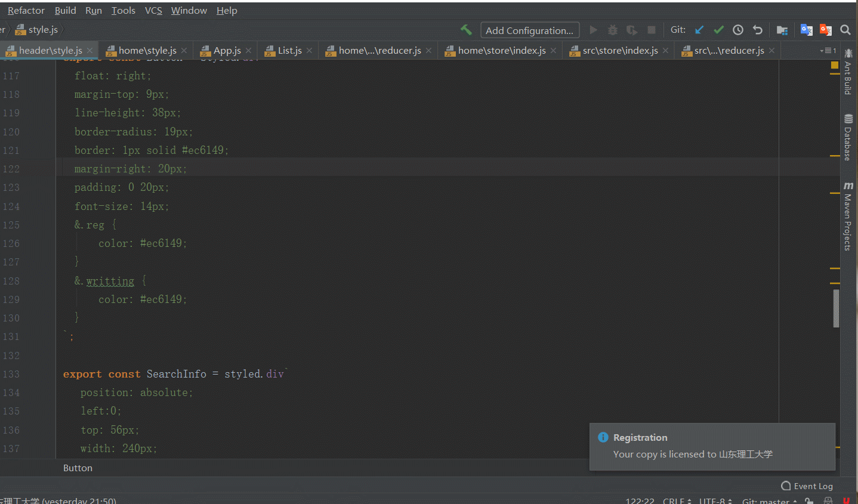858x504 pixels.
Task: Click the 'position: absolute;' code line
Action: pyautogui.click(x=137, y=392)
